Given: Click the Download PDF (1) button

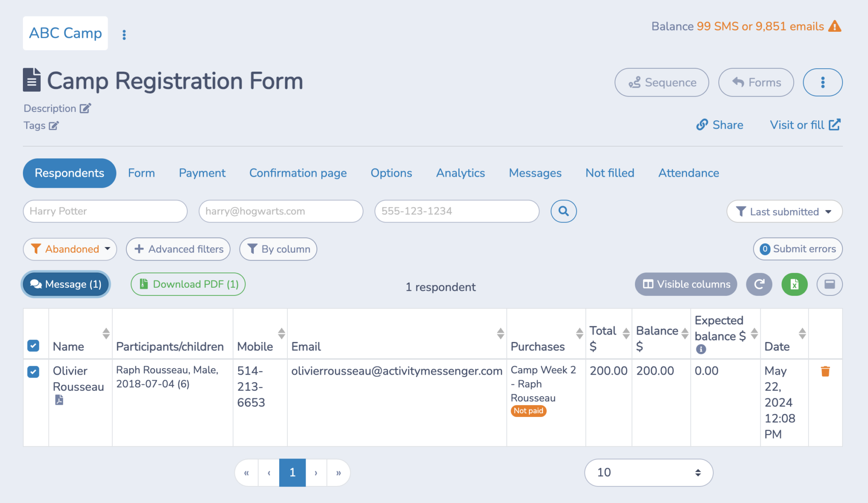Looking at the screenshot, I should coord(188,284).
